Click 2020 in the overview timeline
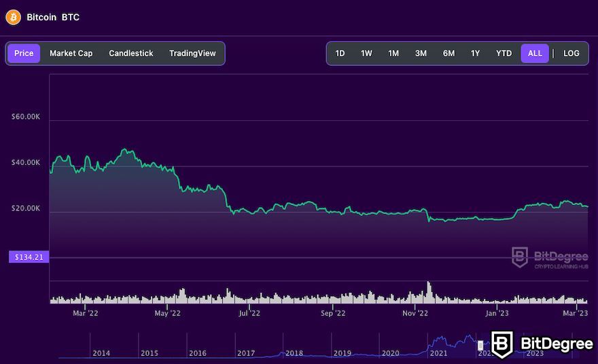The image size is (598, 364). pyautogui.click(x=391, y=353)
